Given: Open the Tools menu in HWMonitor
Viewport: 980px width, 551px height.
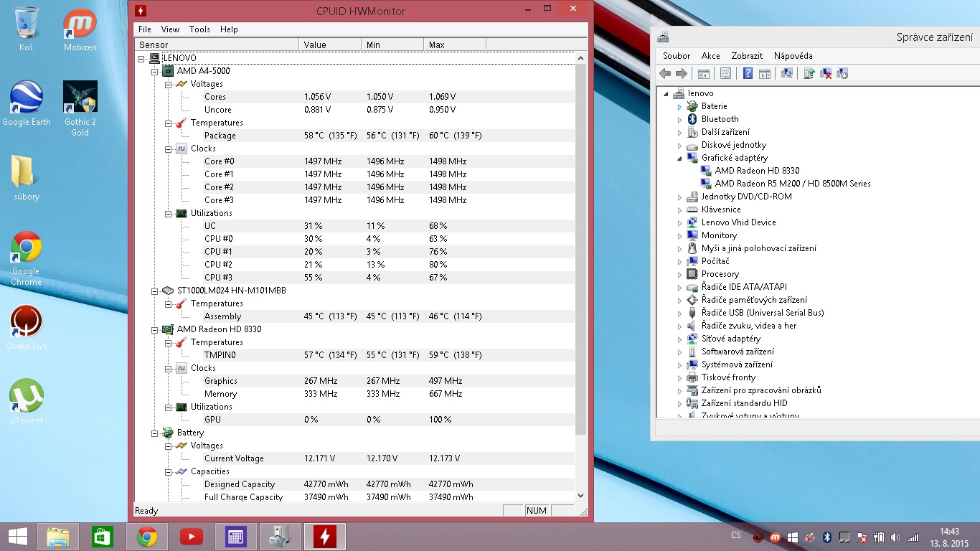Looking at the screenshot, I should pyautogui.click(x=199, y=29).
